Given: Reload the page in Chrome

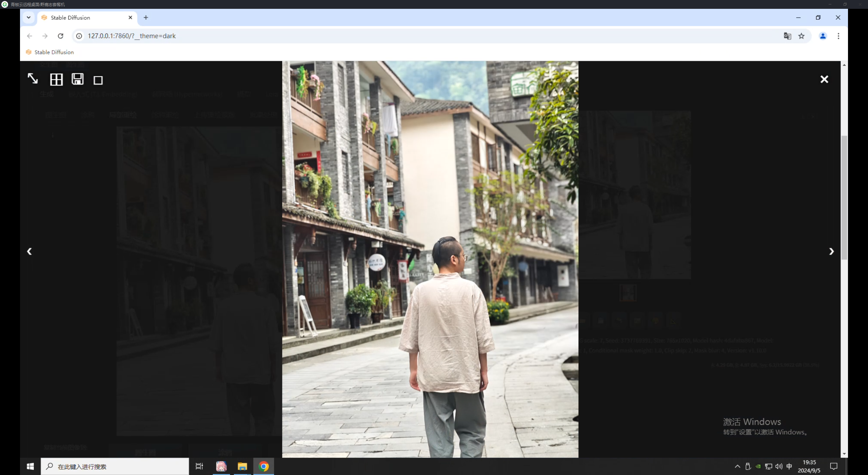Looking at the screenshot, I should tap(60, 36).
